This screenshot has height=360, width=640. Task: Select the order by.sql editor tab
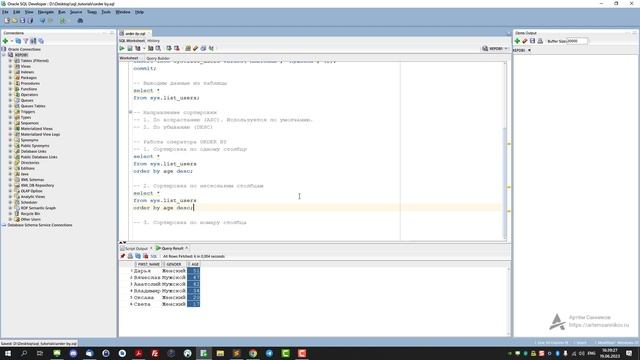click(135, 33)
